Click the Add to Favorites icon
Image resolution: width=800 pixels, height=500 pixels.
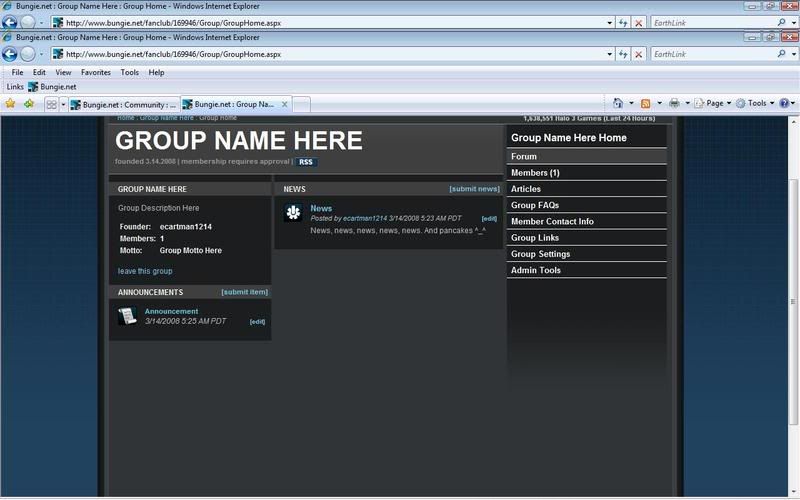pos(29,103)
